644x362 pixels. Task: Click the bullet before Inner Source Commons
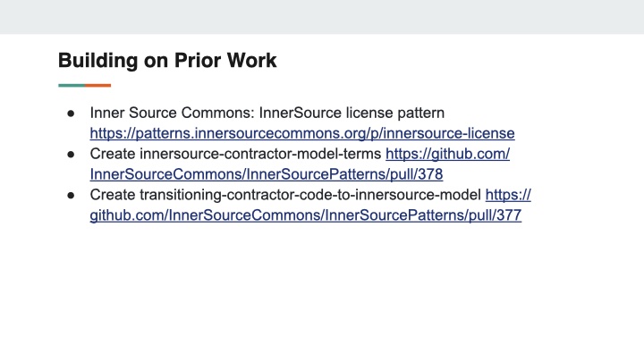71,114
